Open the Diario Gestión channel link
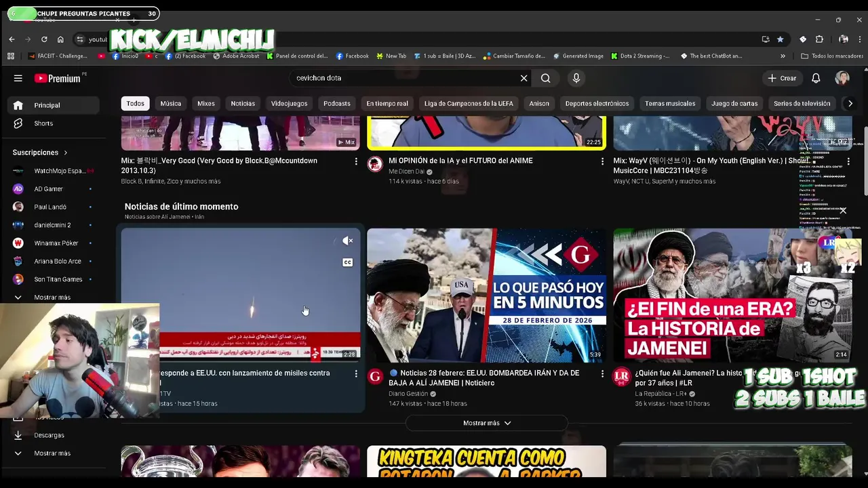The image size is (868, 488). pos(408,394)
